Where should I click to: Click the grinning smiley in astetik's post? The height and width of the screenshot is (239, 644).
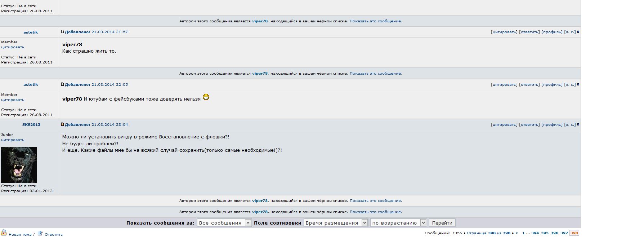[x=206, y=97]
